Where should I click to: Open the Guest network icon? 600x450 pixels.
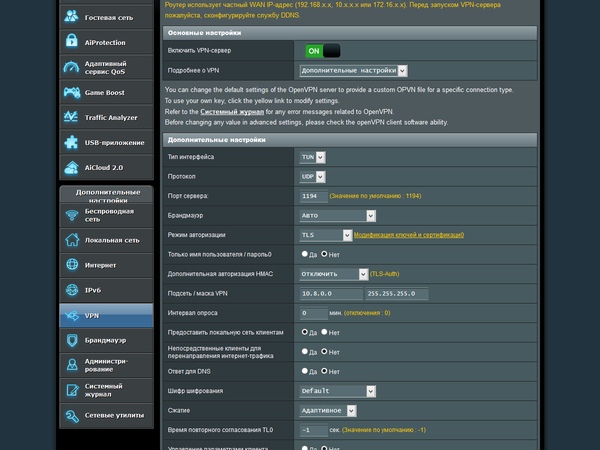point(72,16)
